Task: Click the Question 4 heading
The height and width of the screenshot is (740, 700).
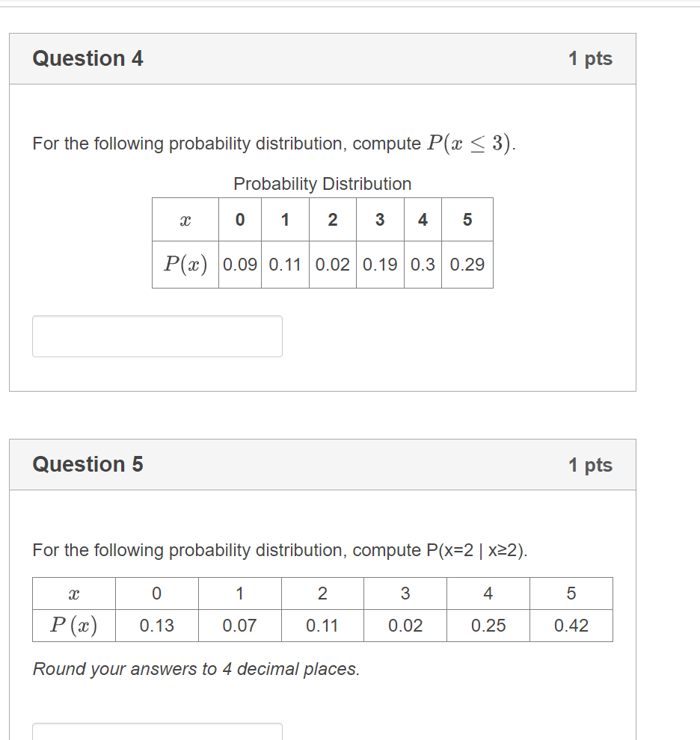Action: click(x=87, y=58)
